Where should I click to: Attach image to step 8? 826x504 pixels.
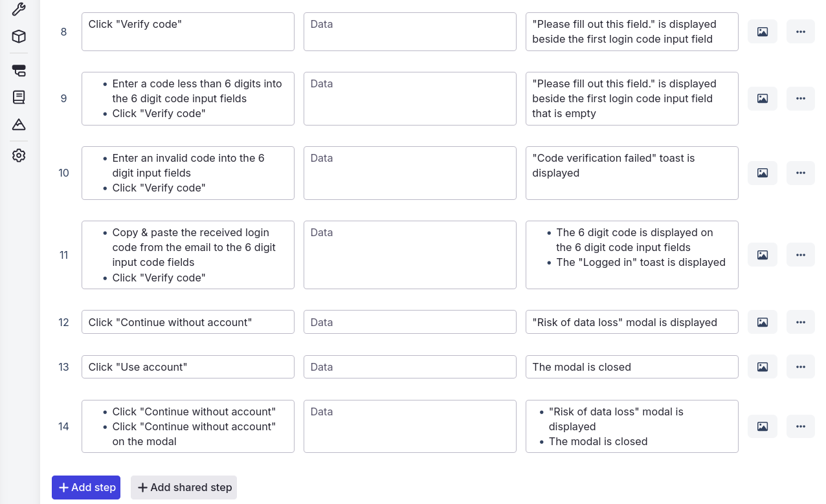(763, 32)
